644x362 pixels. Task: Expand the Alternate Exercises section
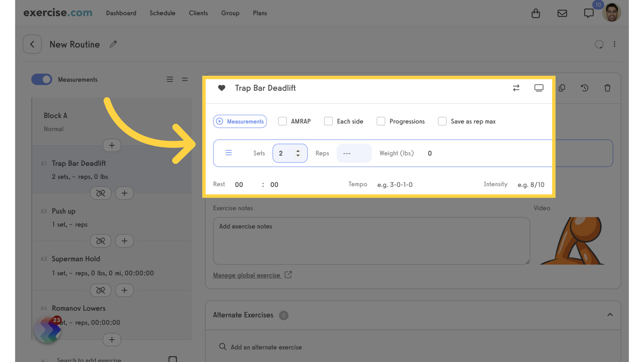point(610,315)
